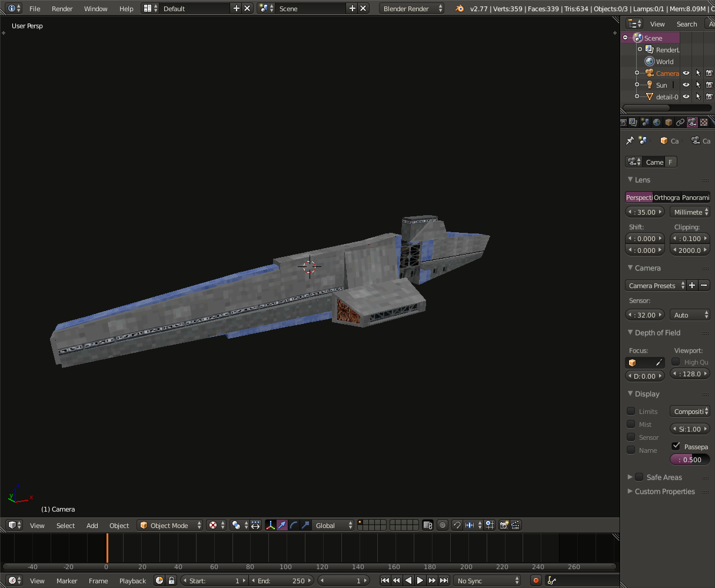Click the Texture properties tab checkered icon

[704, 122]
